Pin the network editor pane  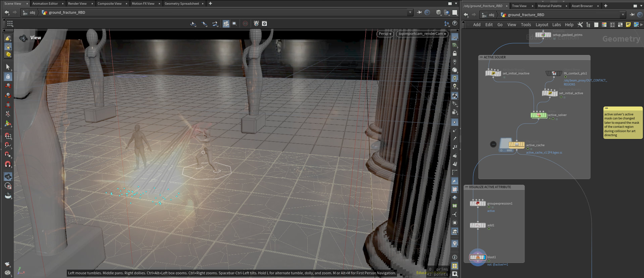pyautogui.click(x=632, y=15)
